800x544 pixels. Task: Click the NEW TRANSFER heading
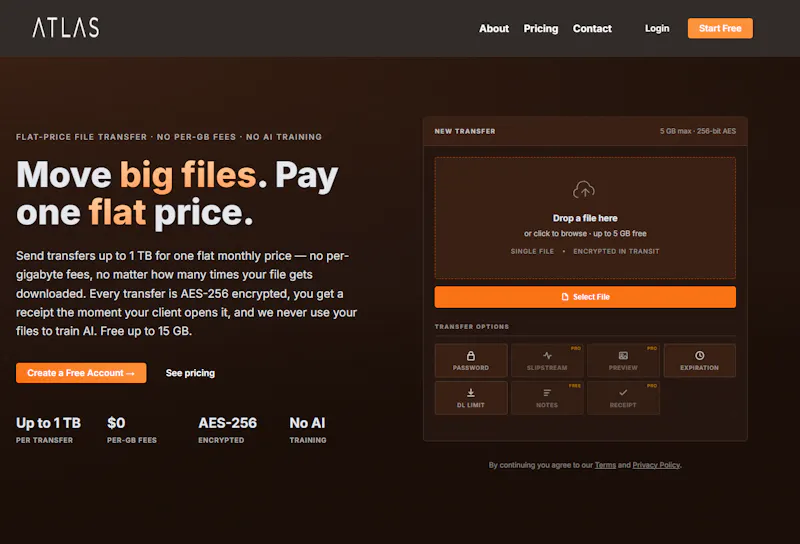pos(465,131)
